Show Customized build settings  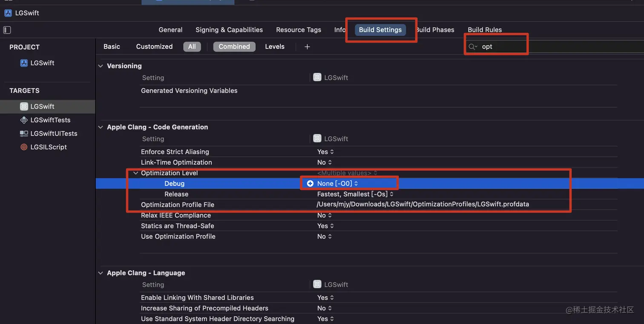pyautogui.click(x=154, y=46)
